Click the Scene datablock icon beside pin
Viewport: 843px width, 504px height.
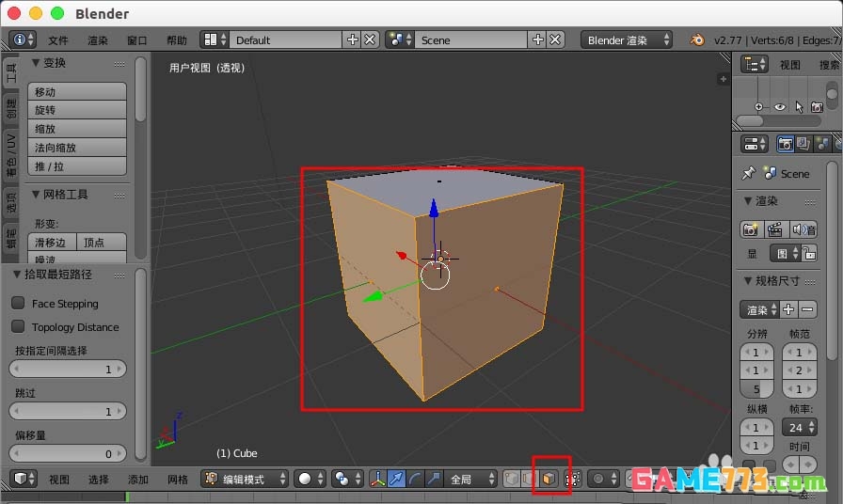coord(771,173)
